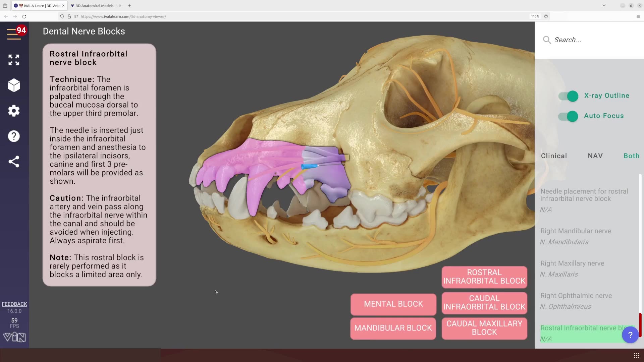Image resolution: width=644 pixels, height=362 pixels.
Task: Disable the X-ray Outline toggle
Action: coord(567,96)
